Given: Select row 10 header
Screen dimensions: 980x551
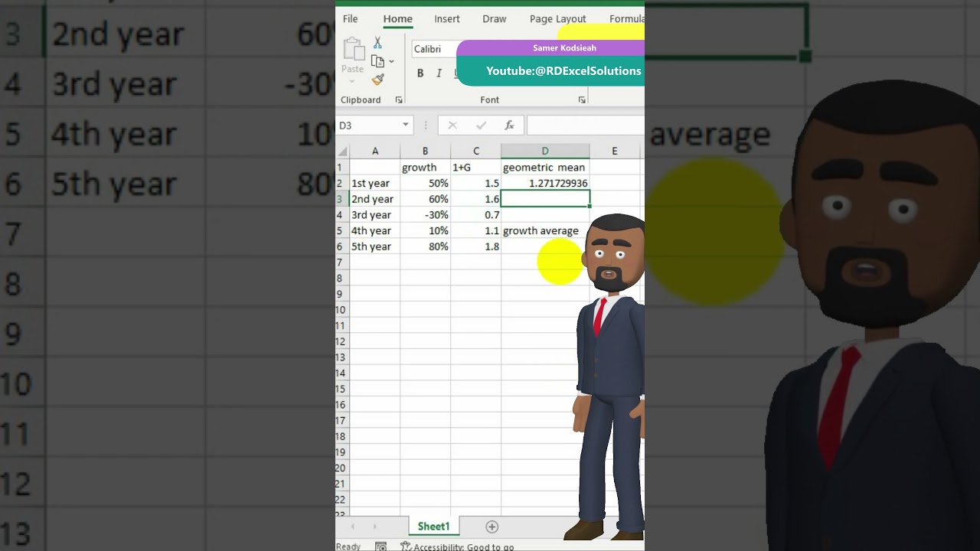Looking at the screenshot, I should coord(342,310).
